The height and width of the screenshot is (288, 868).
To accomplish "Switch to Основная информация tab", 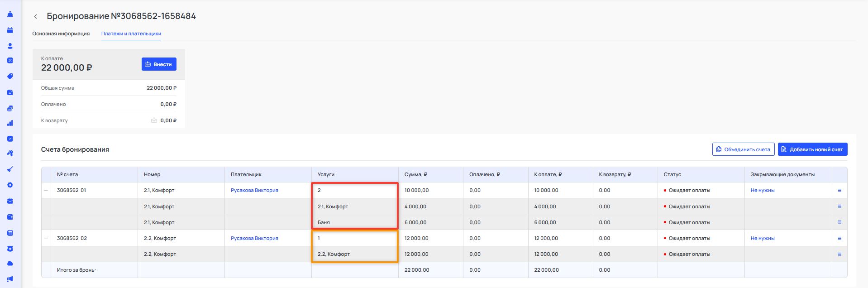I will [x=61, y=34].
